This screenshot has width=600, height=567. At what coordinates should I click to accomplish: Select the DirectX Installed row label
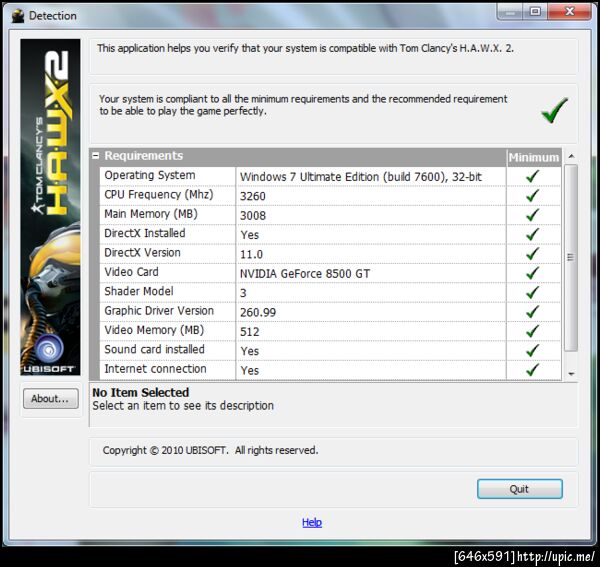145,233
